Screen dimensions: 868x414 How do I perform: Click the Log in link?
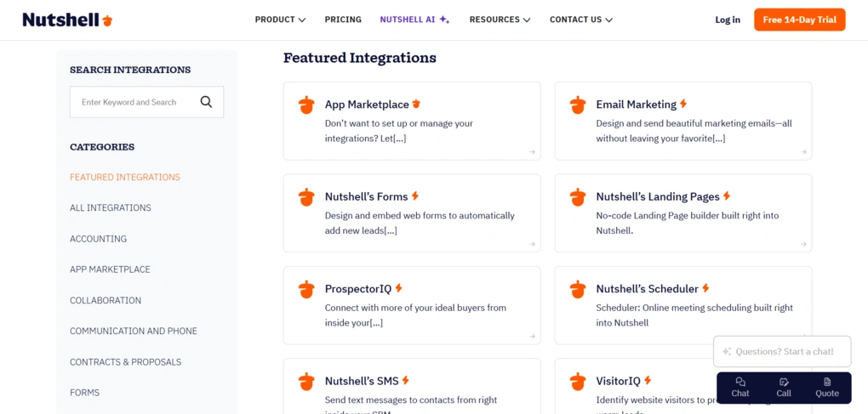(x=728, y=20)
